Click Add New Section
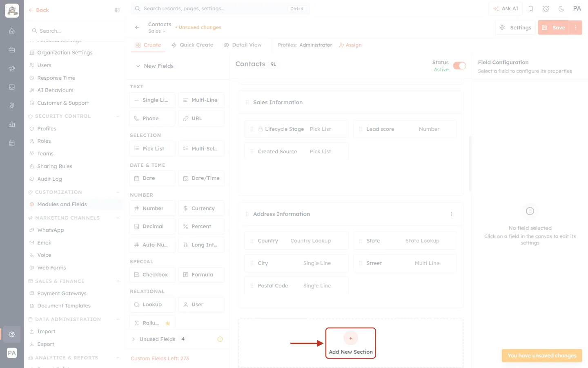 (x=351, y=343)
